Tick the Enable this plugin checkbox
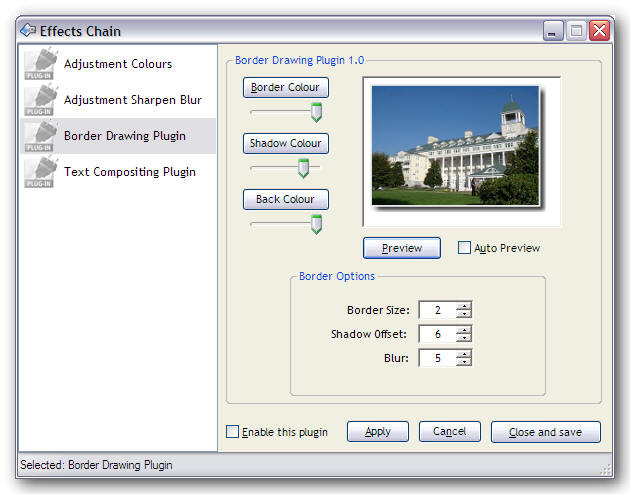This screenshot has width=630, height=494. (232, 432)
